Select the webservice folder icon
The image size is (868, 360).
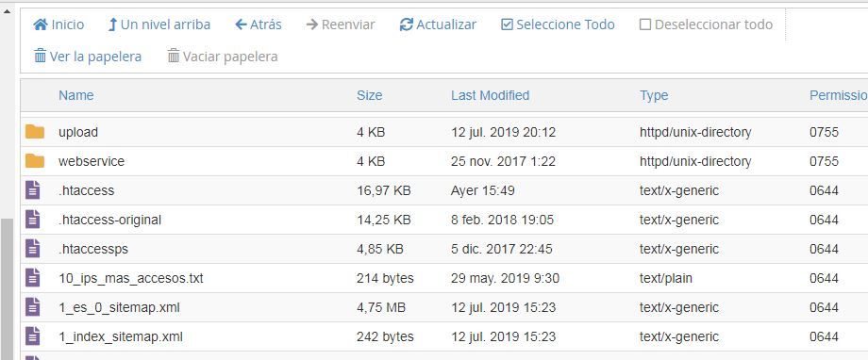35,161
